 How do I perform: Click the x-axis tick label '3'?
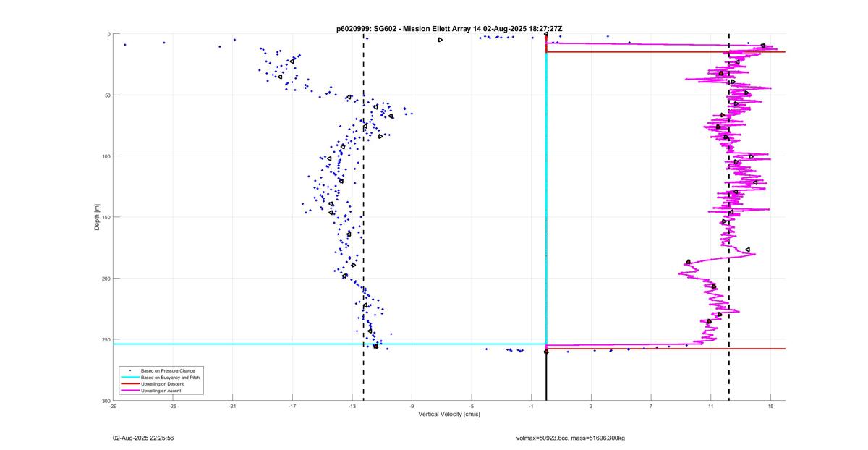[x=591, y=407]
